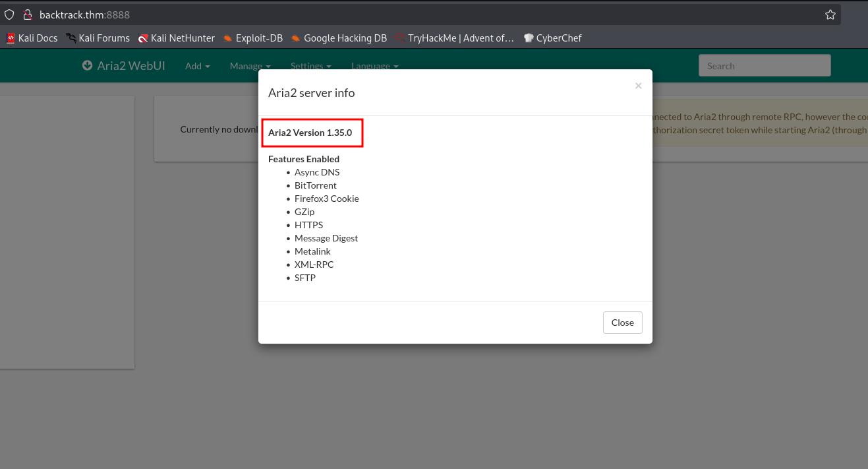Open the Kali NetHunter bookmark
868x469 pixels.
(x=176, y=38)
